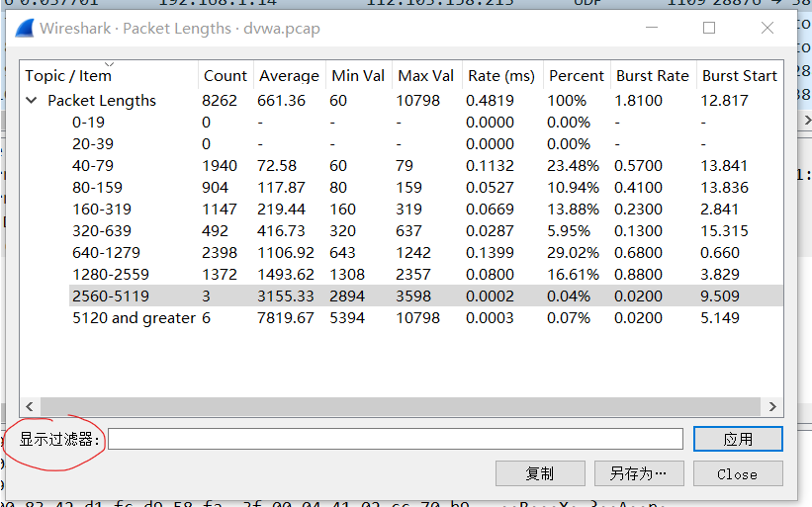Click the count 1940 cell

pos(220,166)
